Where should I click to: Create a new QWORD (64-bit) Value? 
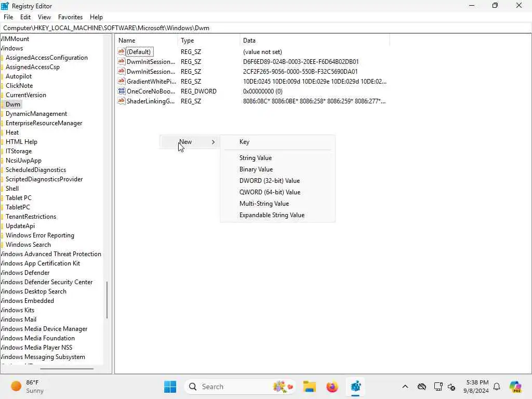click(277, 192)
